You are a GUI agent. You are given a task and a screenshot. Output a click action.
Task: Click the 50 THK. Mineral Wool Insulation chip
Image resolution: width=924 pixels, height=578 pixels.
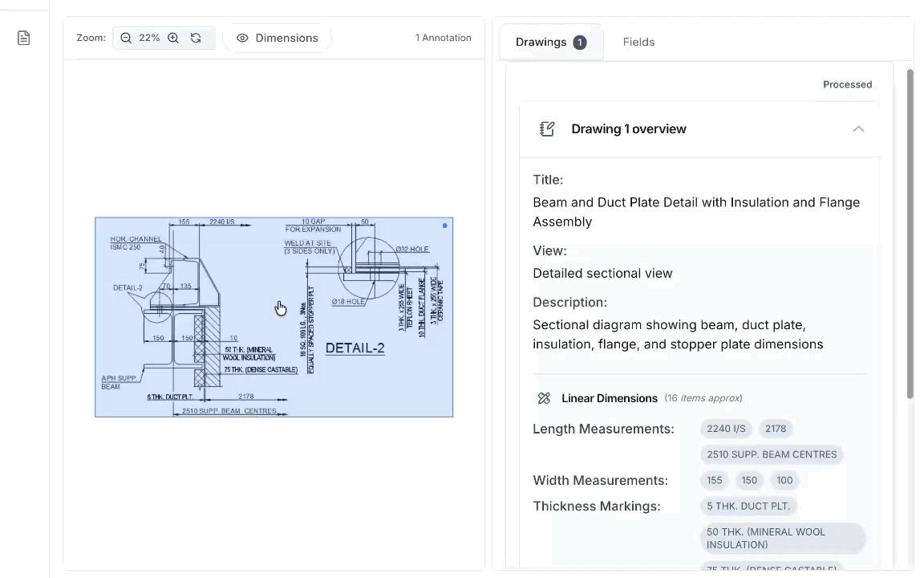tap(782, 538)
